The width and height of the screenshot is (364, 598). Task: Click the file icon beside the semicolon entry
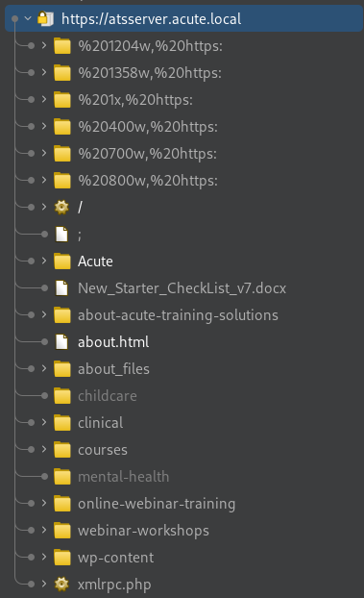(x=61, y=235)
